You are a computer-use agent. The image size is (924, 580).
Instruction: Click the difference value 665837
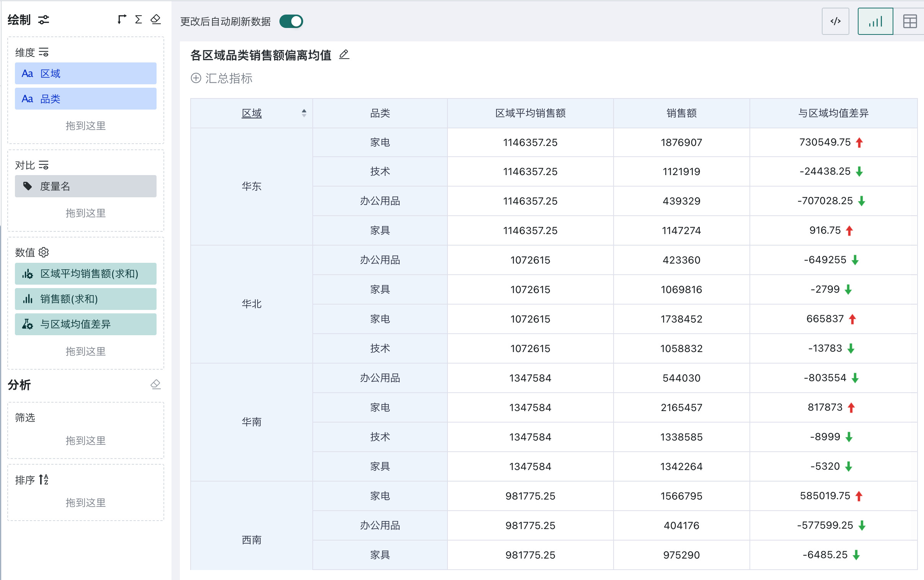(x=825, y=319)
